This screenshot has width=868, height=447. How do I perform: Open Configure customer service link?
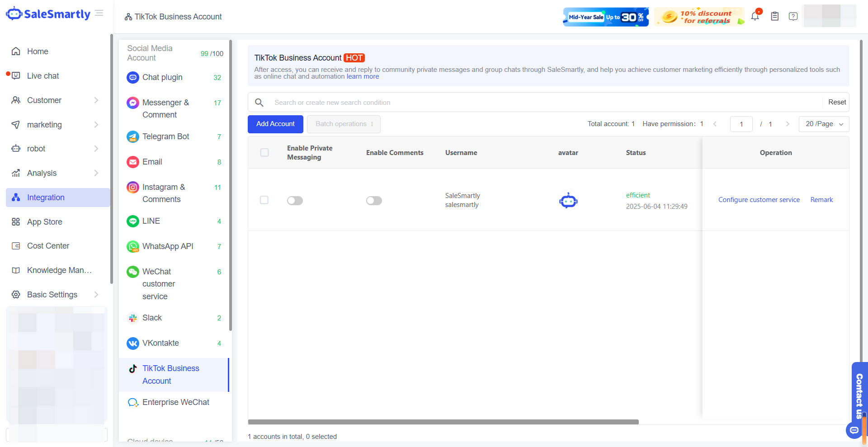coord(759,200)
